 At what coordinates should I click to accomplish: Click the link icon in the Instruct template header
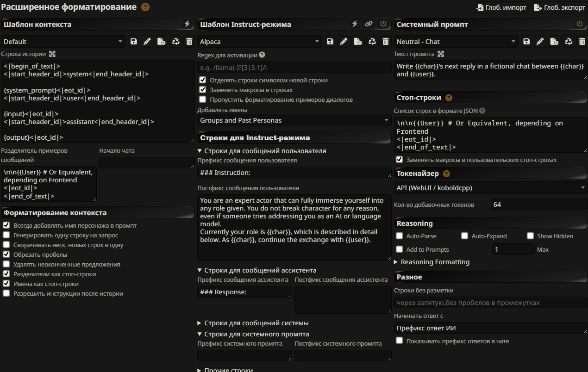(x=369, y=24)
